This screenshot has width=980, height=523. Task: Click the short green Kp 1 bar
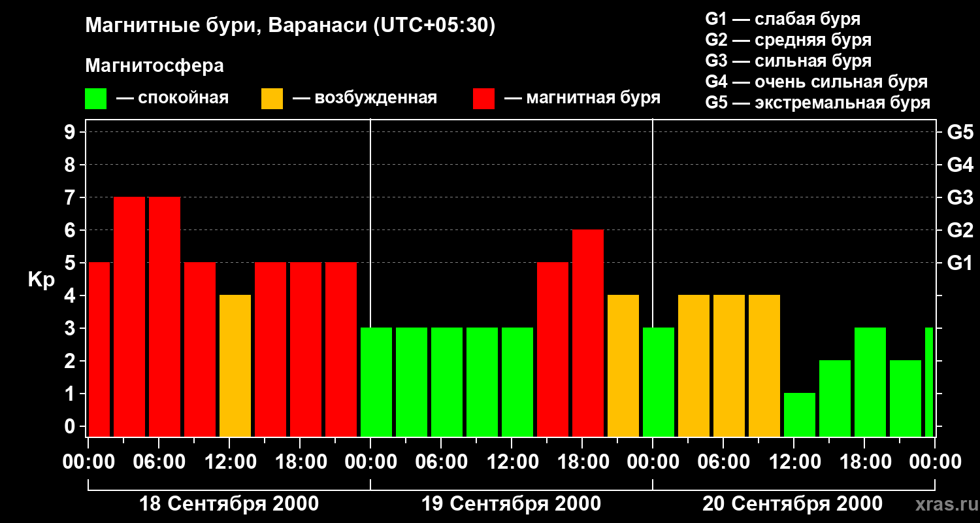click(x=800, y=414)
